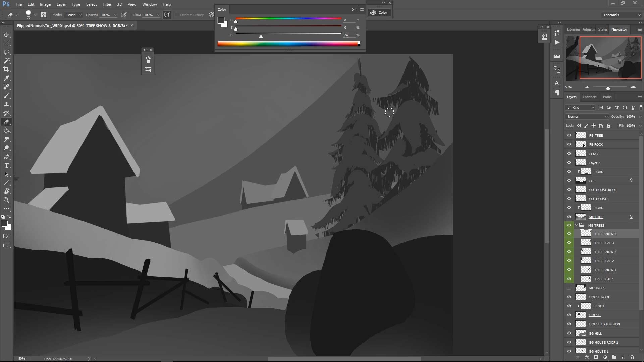The height and width of the screenshot is (362, 644).
Task: Open the blending mode dropdown showing Normal
Action: point(586,116)
